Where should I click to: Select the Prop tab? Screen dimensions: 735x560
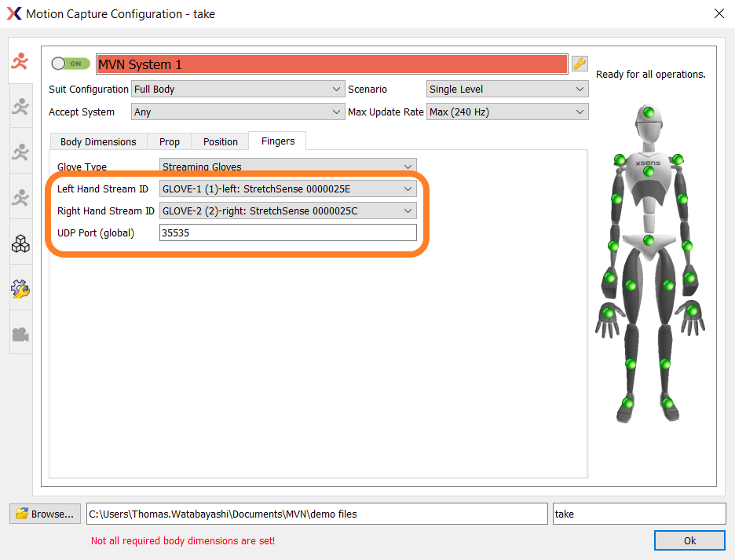pos(169,141)
